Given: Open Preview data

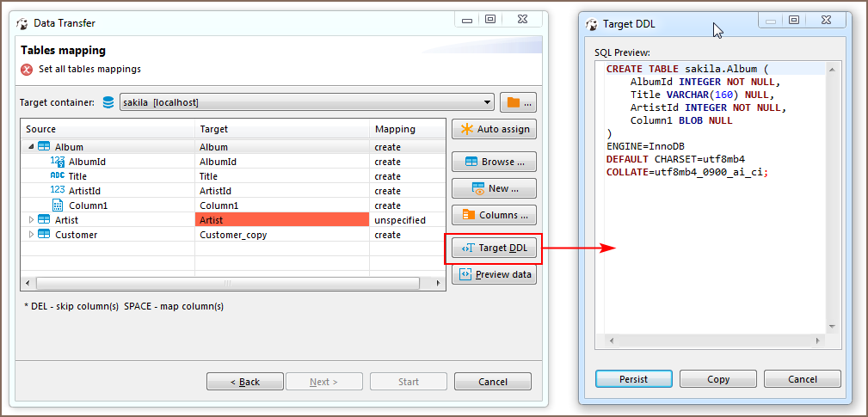Looking at the screenshot, I should [x=494, y=275].
